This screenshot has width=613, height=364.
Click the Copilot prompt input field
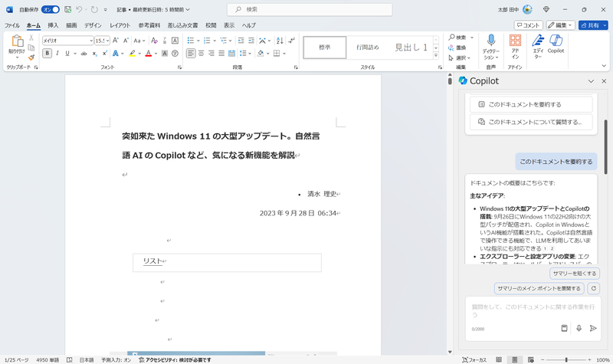(x=533, y=310)
